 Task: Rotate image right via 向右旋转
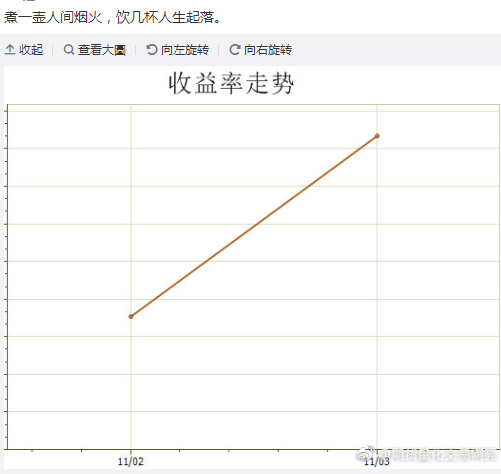point(268,50)
